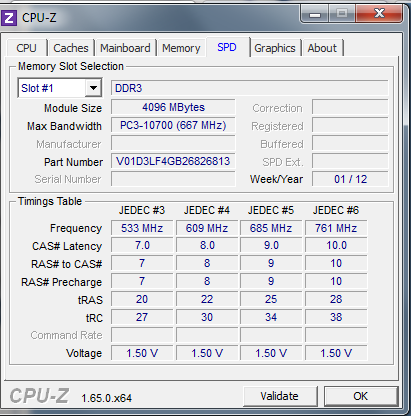The image size is (411, 416).
Task: Click the RAS# to CAS# label
Action: coord(67,264)
